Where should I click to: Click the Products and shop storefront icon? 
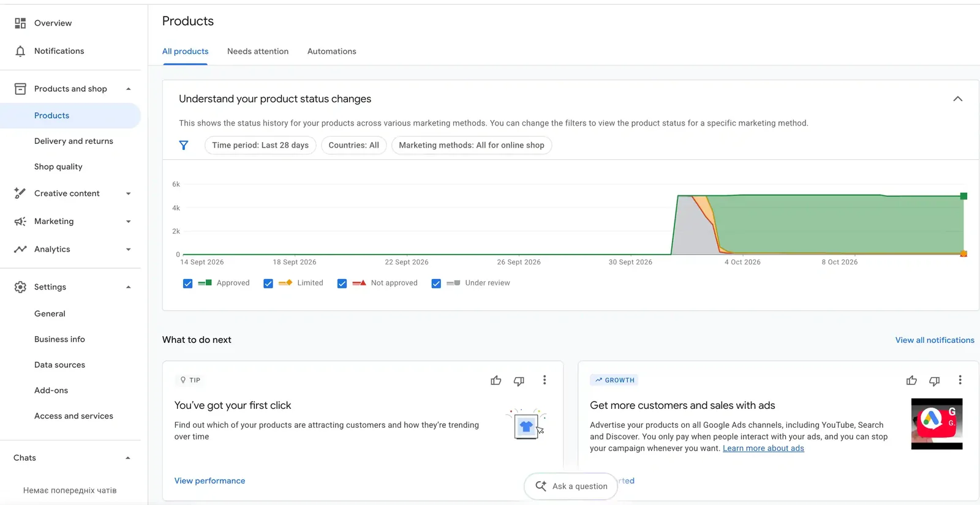click(20, 89)
